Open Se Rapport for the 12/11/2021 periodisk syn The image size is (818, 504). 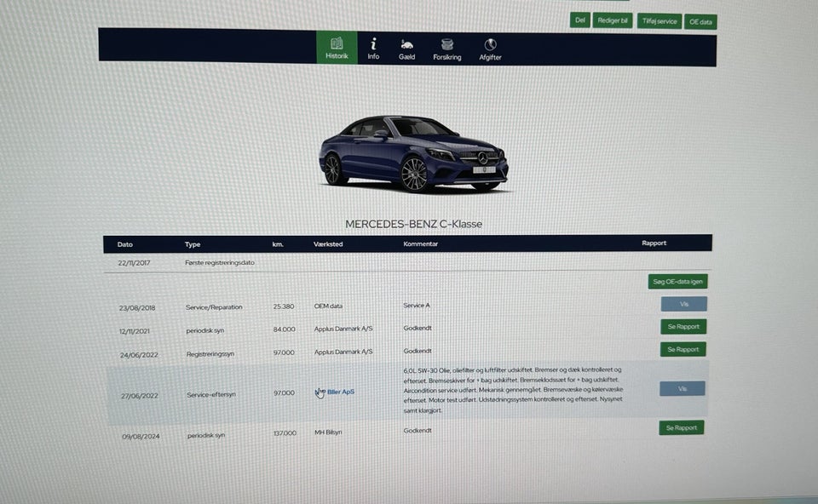pyautogui.click(x=682, y=326)
